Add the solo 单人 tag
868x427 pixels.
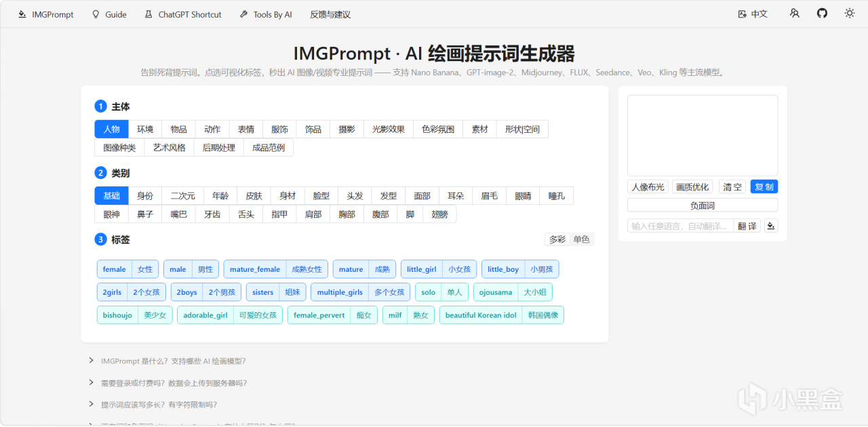(x=441, y=292)
